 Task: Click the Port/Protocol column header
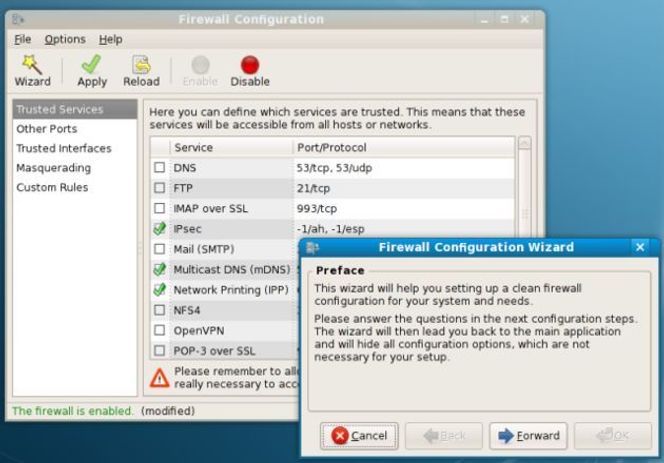[404, 147]
